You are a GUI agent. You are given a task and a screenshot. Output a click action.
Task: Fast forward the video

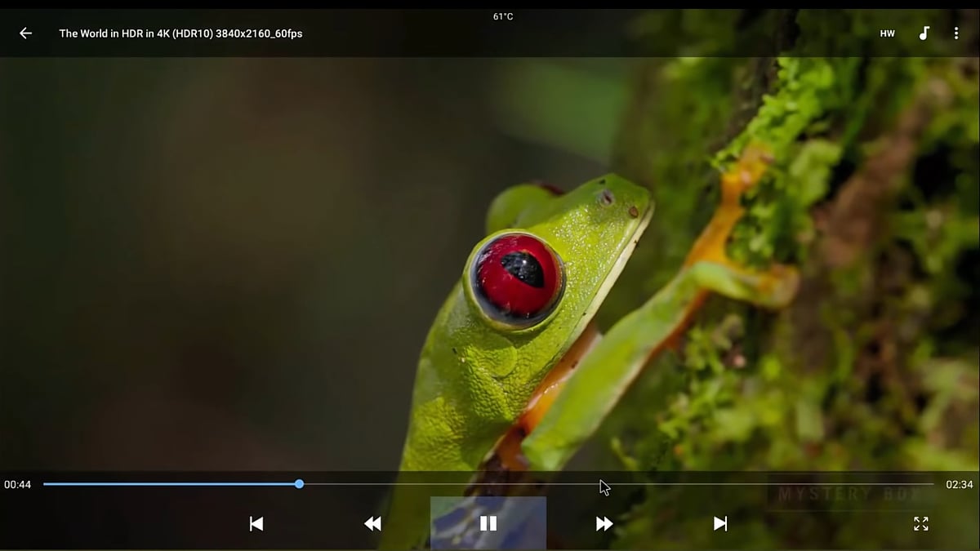pos(604,523)
